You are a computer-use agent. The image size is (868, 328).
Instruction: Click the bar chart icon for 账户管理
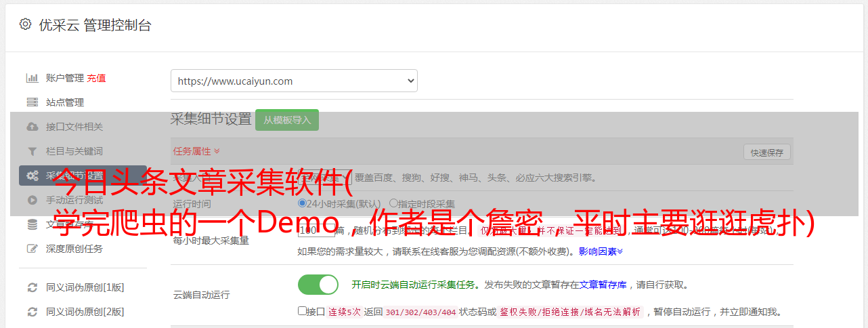32,78
